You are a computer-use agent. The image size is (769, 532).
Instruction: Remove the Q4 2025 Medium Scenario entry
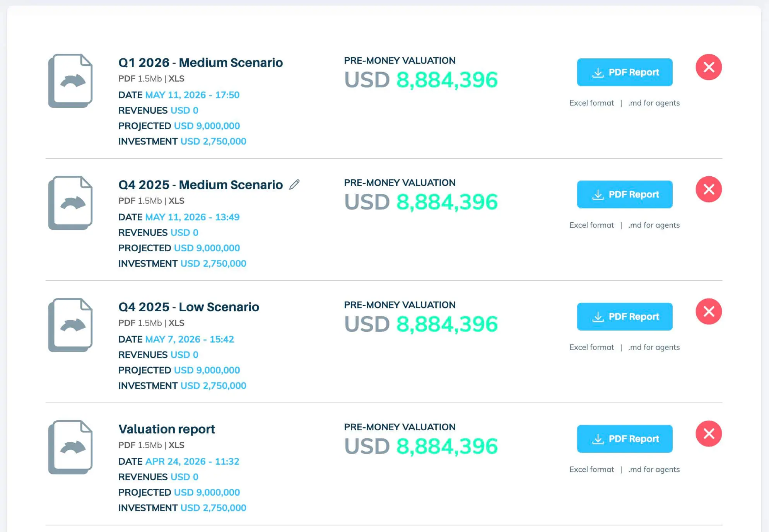(709, 189)
